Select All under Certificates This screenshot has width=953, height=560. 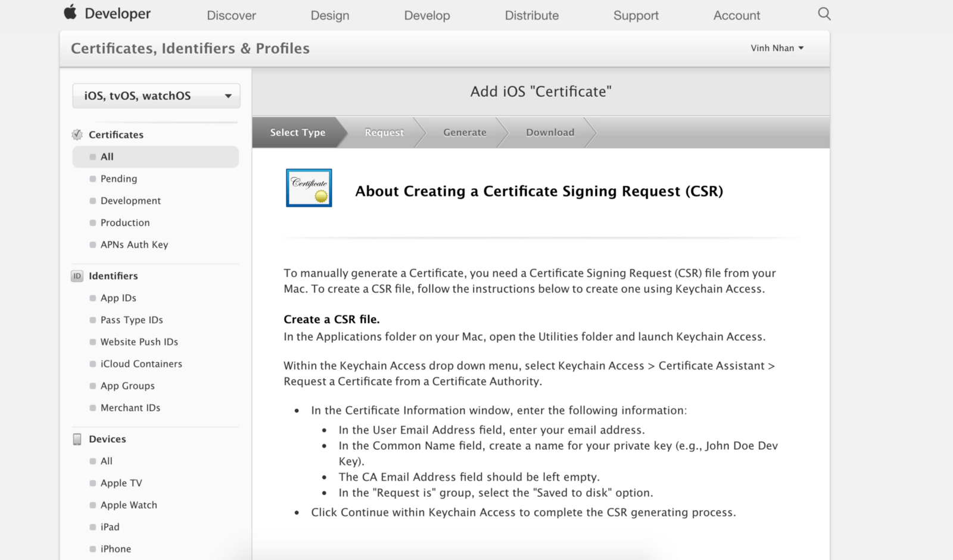(x=155, y=157)
